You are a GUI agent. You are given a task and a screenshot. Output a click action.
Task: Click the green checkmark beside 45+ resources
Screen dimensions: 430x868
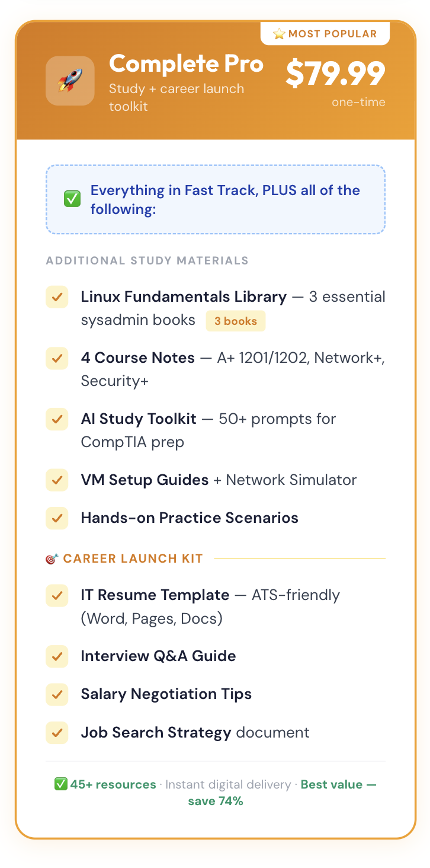tap(60, 784)
